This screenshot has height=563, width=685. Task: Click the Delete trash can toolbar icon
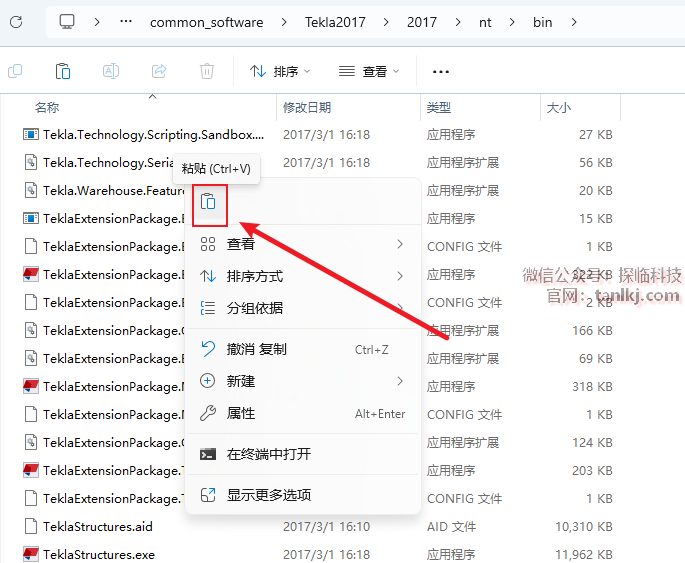[206, 71]
